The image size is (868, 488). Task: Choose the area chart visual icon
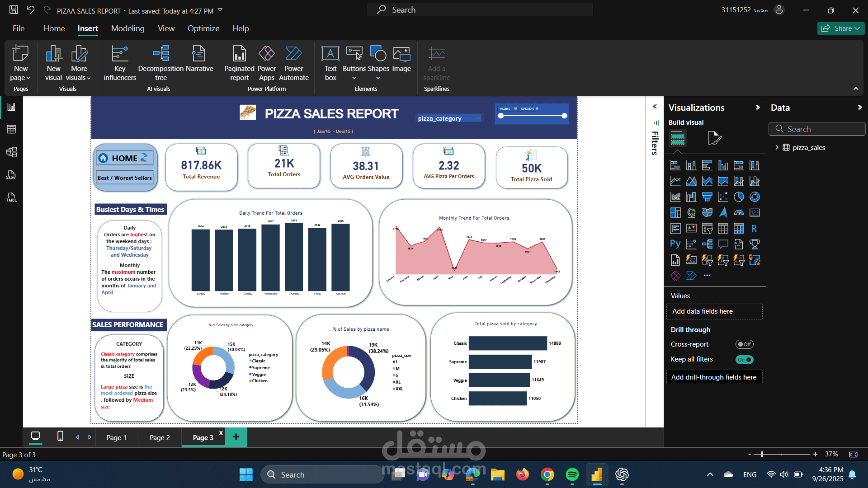tap(691, 181)
